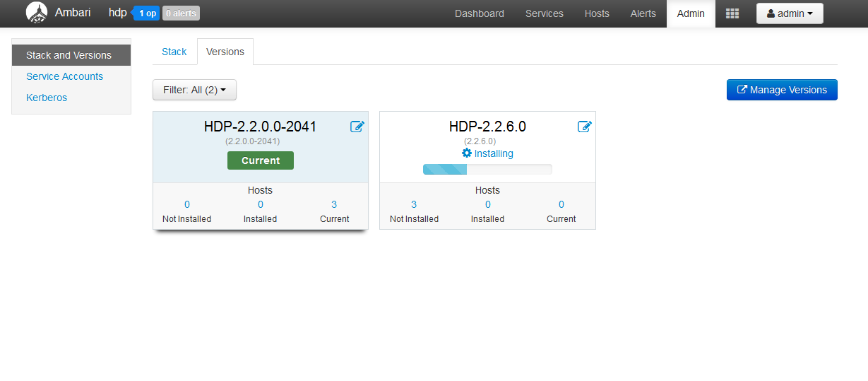Click the gear icon next to Installing
This screenshot has width=868, height=381.
point(467,153)
